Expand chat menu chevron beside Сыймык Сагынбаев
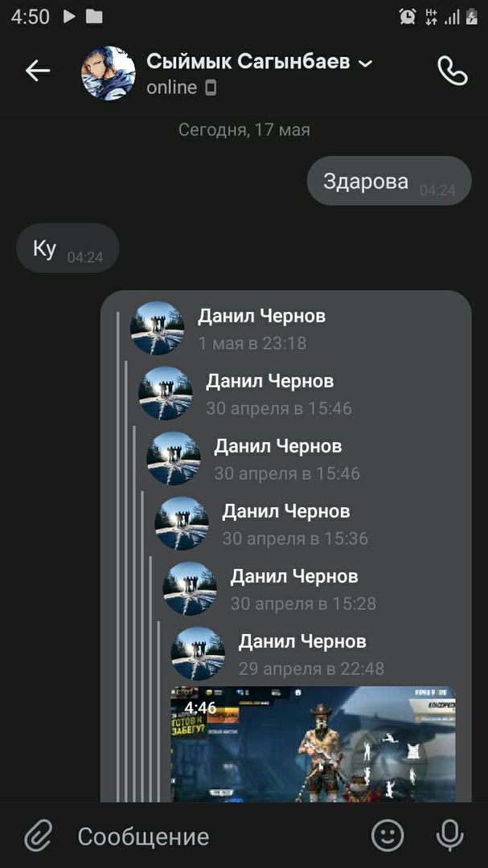This screenshot has width=488, height=868. (366, 63)
